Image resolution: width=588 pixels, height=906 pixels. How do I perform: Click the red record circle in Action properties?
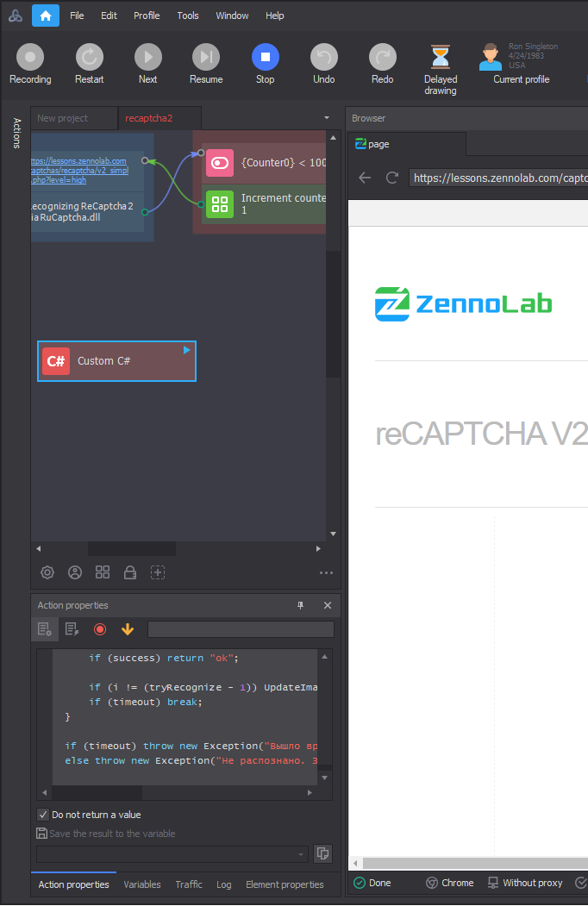pos(100,629)
